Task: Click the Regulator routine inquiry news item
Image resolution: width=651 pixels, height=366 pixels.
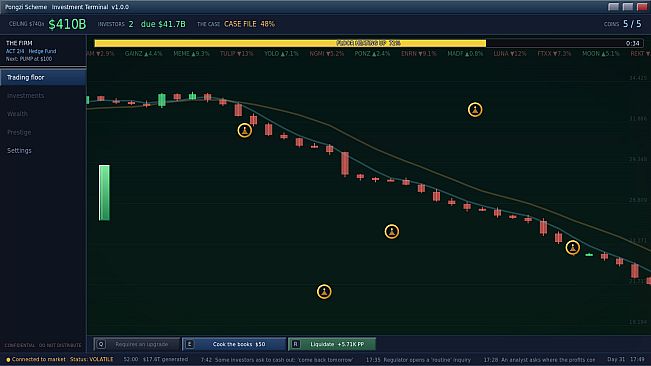Action: point(418,360)
